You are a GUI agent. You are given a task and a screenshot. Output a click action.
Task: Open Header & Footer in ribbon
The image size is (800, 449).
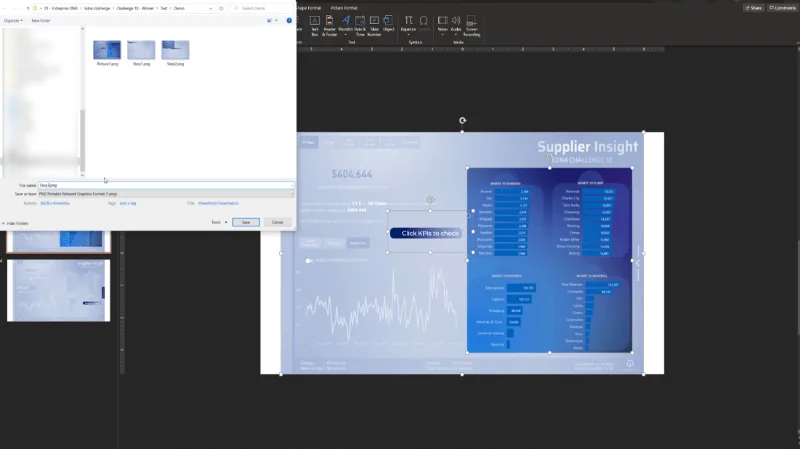point(330,26)
